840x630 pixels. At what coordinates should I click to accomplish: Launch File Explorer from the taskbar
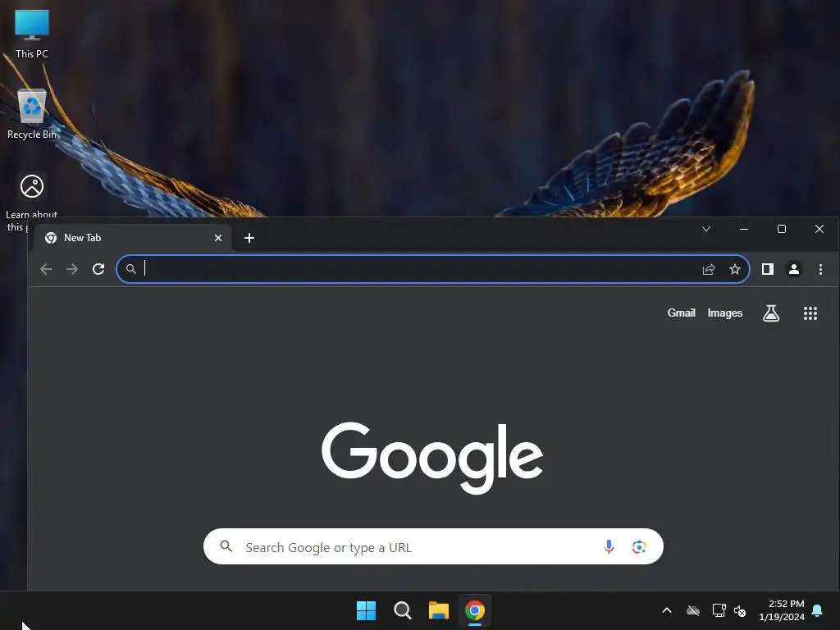438,610
